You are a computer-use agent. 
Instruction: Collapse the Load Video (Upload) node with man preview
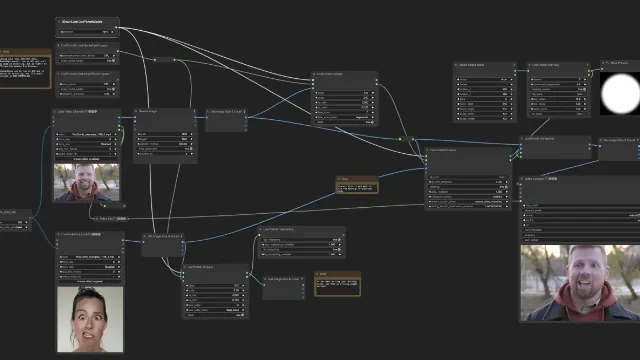[x=55, y=111]
